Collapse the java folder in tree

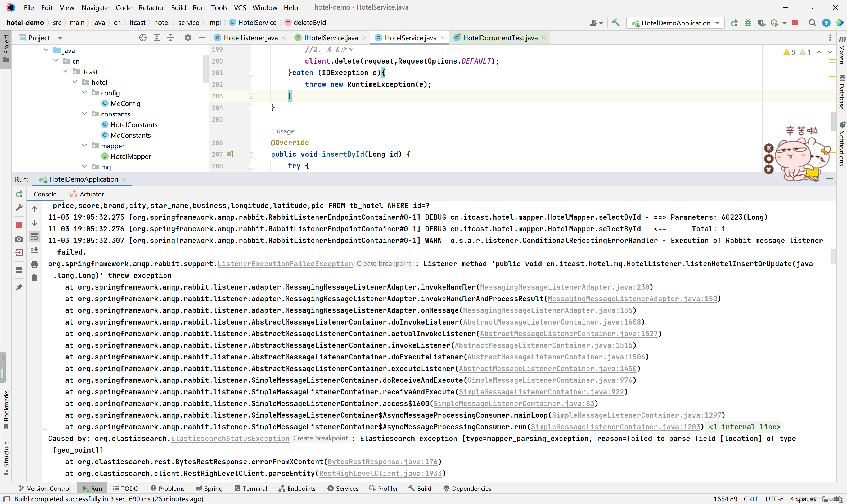point(46,50)
